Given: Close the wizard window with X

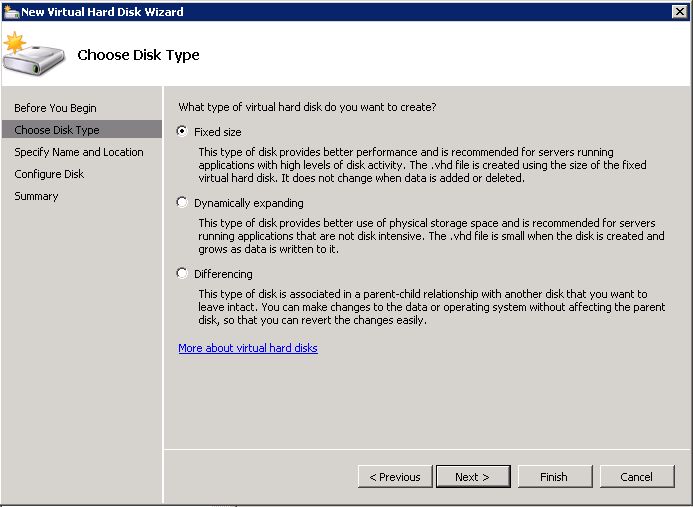Looking at the screenshot, I should (680, 11).
